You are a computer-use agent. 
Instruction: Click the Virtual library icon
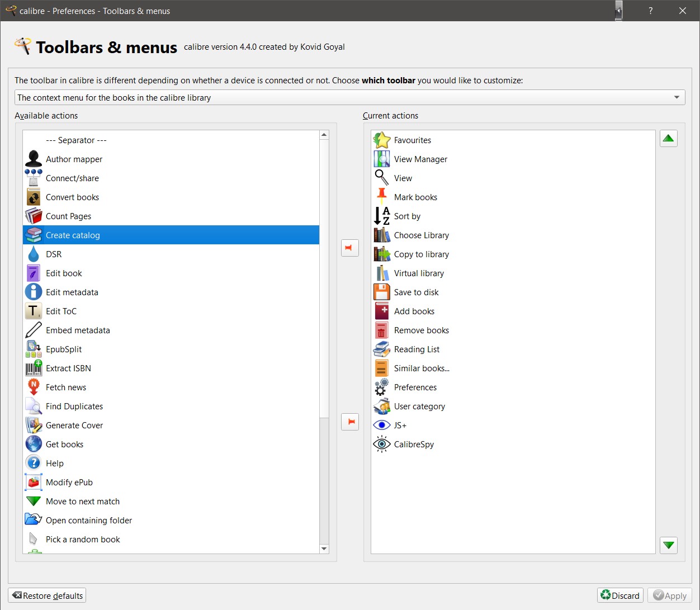(x=382, y=273)
